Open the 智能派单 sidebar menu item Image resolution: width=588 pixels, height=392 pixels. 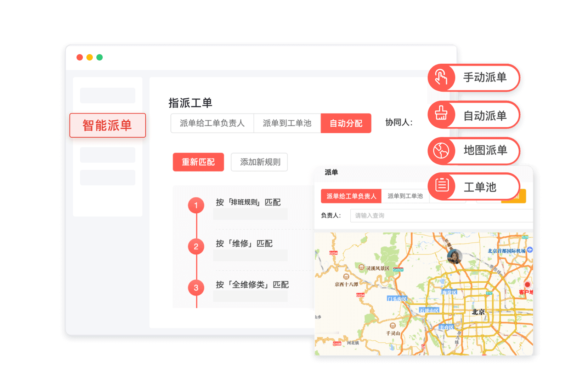[x=107, y=125]
